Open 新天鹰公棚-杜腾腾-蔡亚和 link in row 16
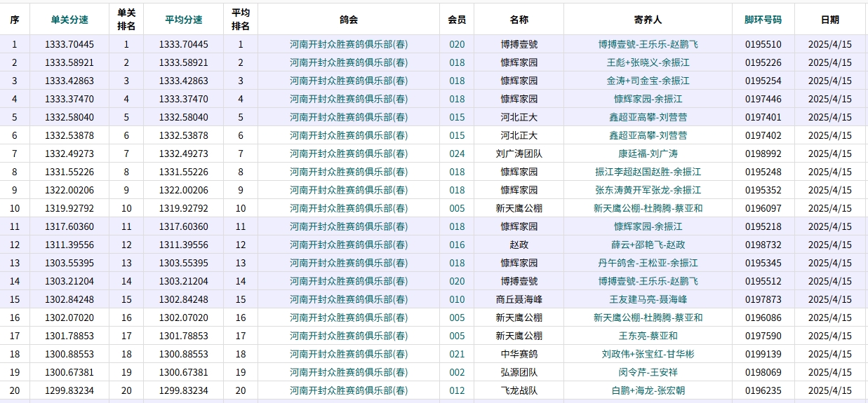This screenshot has width=868, height=403. (x=648, y=317)
